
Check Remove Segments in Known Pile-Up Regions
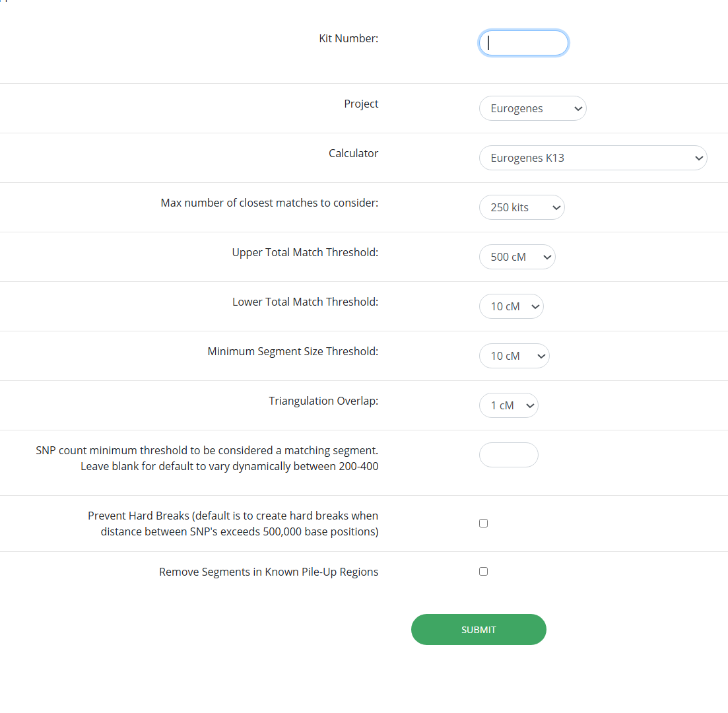[x=483, y=571]
